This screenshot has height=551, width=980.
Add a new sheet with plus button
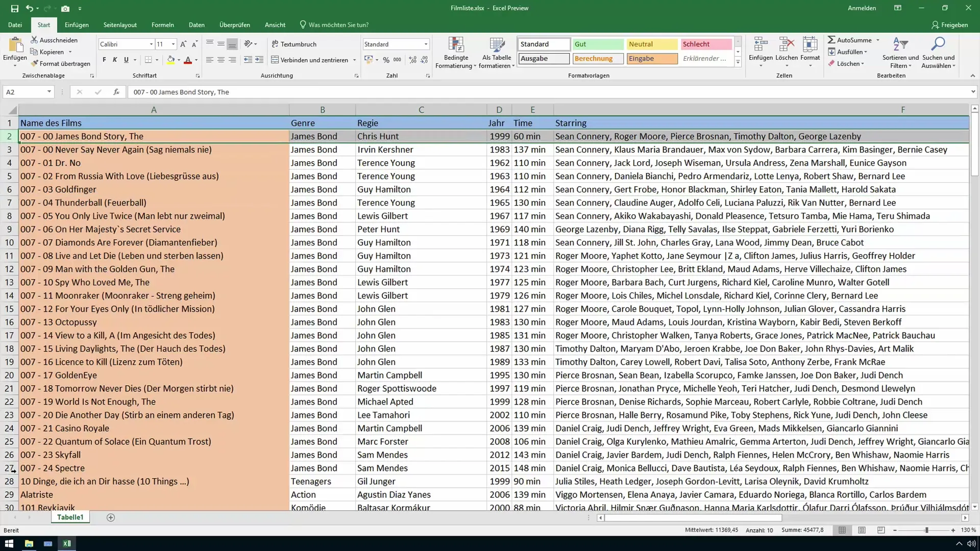111,517
